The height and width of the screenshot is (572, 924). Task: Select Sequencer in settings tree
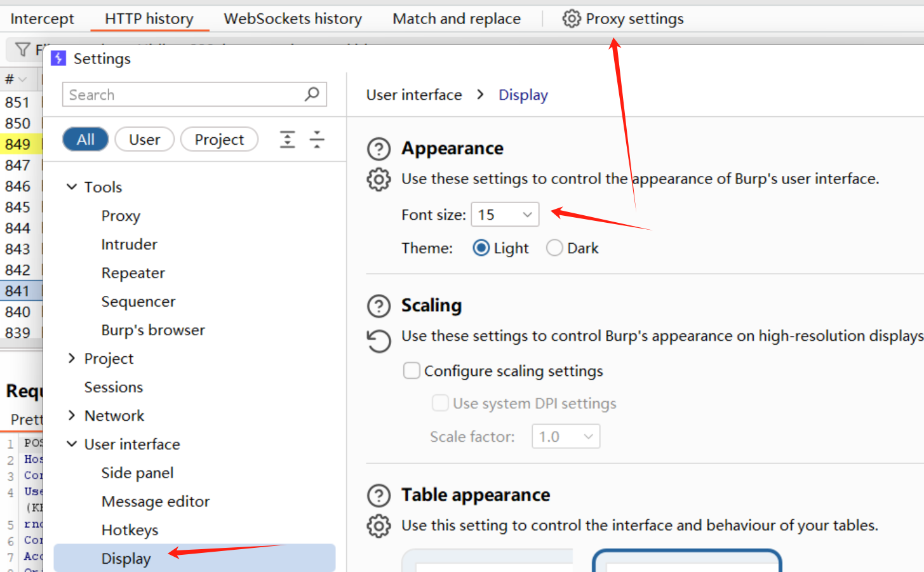pyautogui.click(x=138, y=302)
